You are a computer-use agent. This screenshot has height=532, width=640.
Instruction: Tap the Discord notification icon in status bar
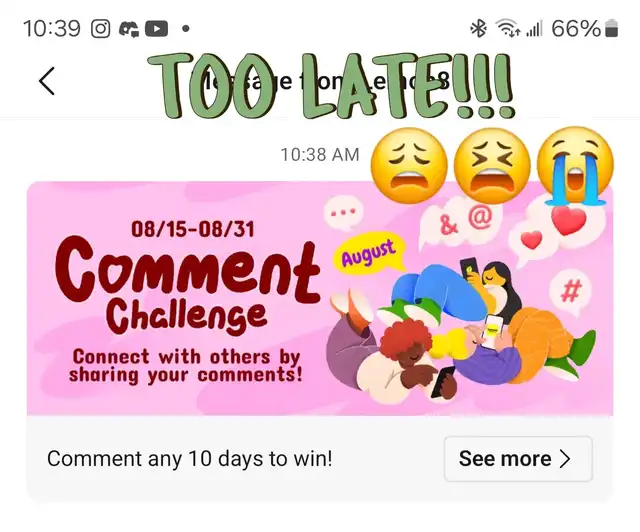pyautogui.click(x=129, y=29)
